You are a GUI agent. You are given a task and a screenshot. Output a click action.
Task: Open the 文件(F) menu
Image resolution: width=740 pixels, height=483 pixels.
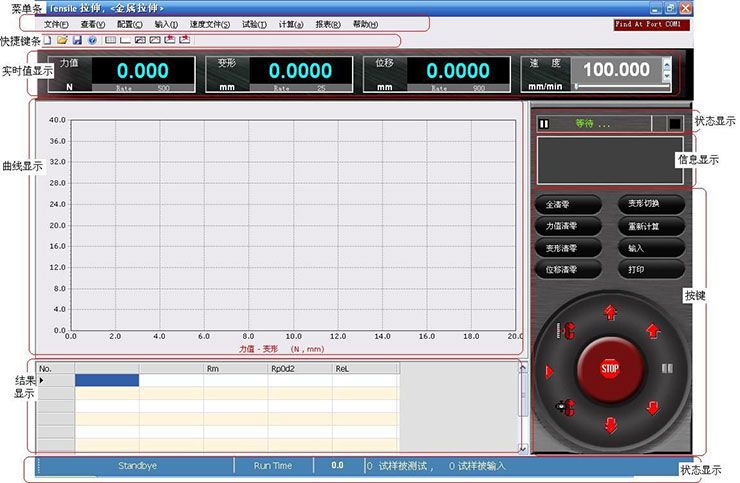[x=56, y=24]
